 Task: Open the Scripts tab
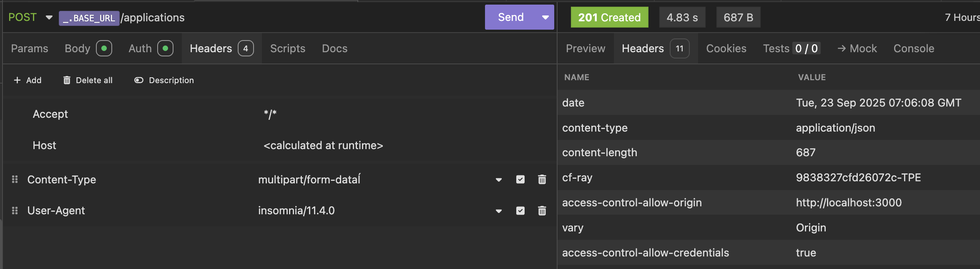point(287,48)
